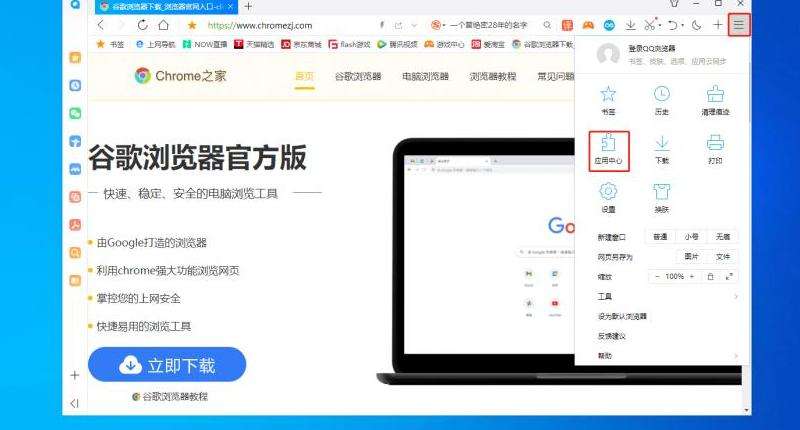Select 浏览器教程 in the site navigation
Image resolution: width=800 pixels, height=430 pixels.
pyautogui.click(x=492, y=77)
